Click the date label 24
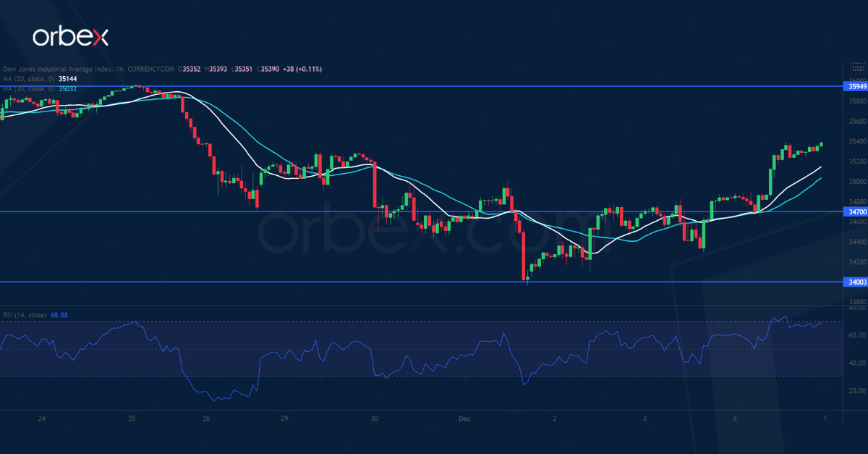This screenshot has height=454, width=868. point(42,419)
